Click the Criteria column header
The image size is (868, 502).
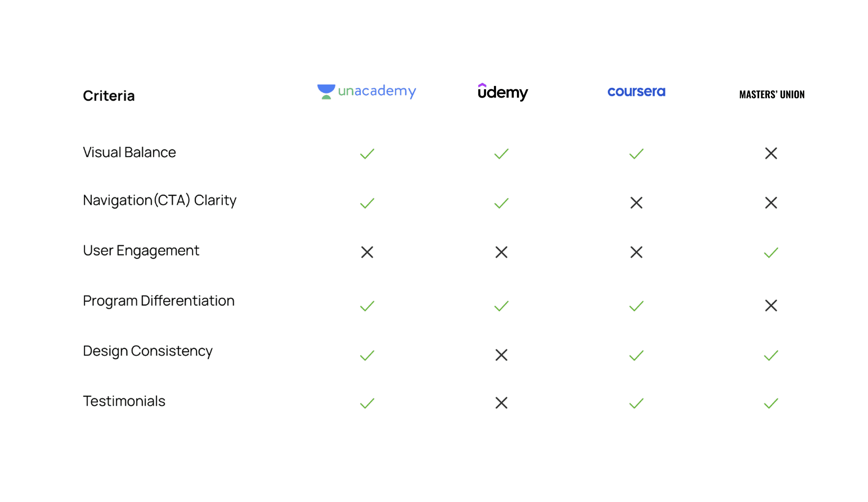(x=108, y=95)
